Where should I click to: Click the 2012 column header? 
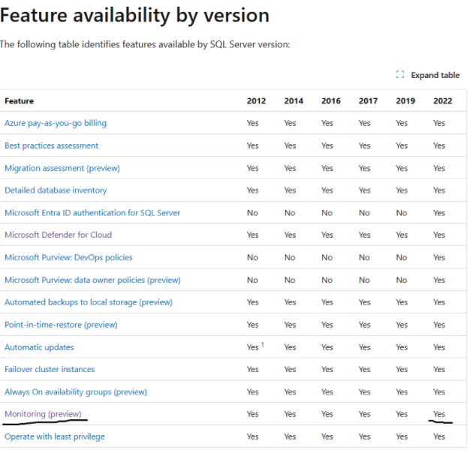256,101
